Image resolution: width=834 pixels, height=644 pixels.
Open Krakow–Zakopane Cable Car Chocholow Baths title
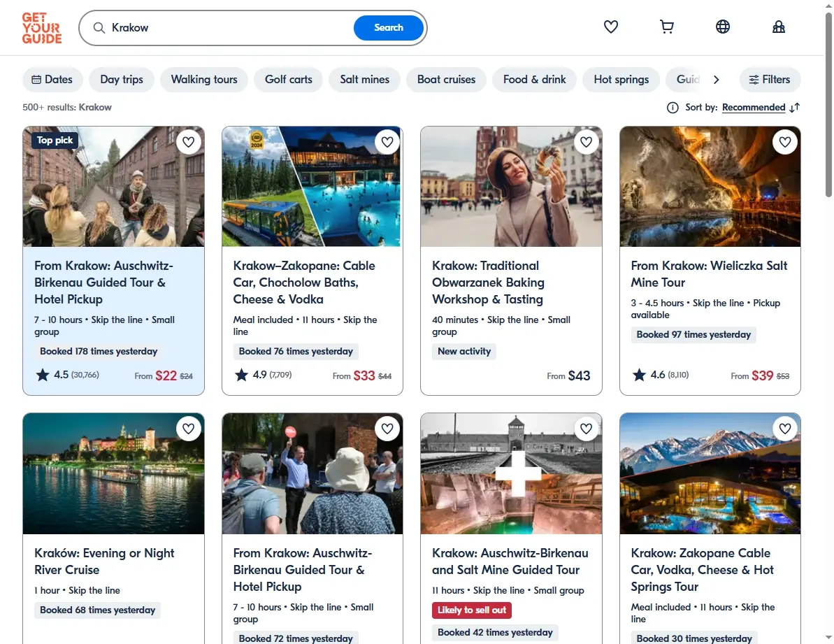tap(303, 282)
